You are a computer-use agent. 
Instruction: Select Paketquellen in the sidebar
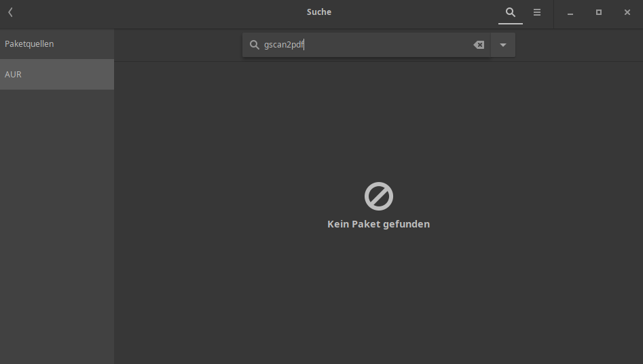pyautogui.click(x=57, y=44)
